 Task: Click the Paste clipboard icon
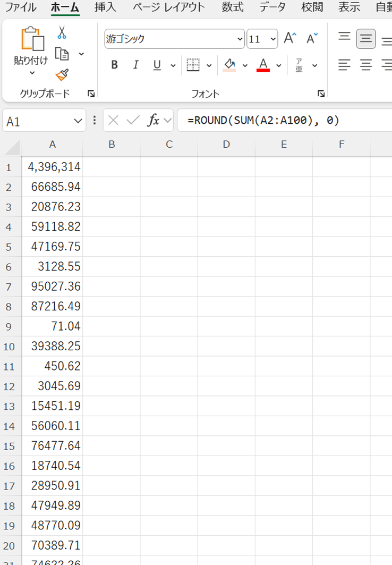pos(31,39)
